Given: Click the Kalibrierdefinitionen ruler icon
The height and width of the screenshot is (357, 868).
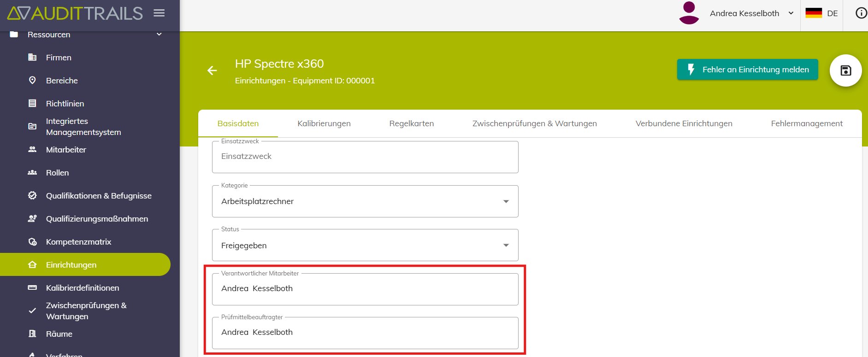Looking at the screenshot, I should (32, 288).
